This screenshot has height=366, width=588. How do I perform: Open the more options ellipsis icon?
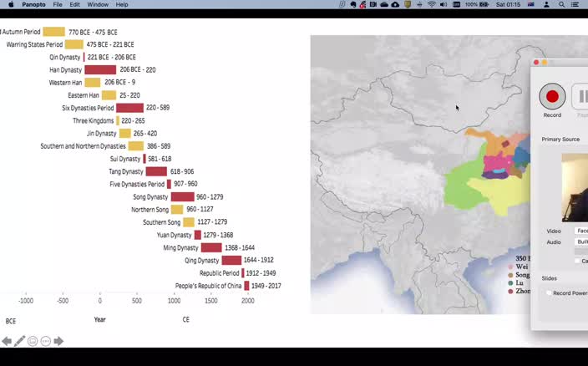(x=45, y=341)
